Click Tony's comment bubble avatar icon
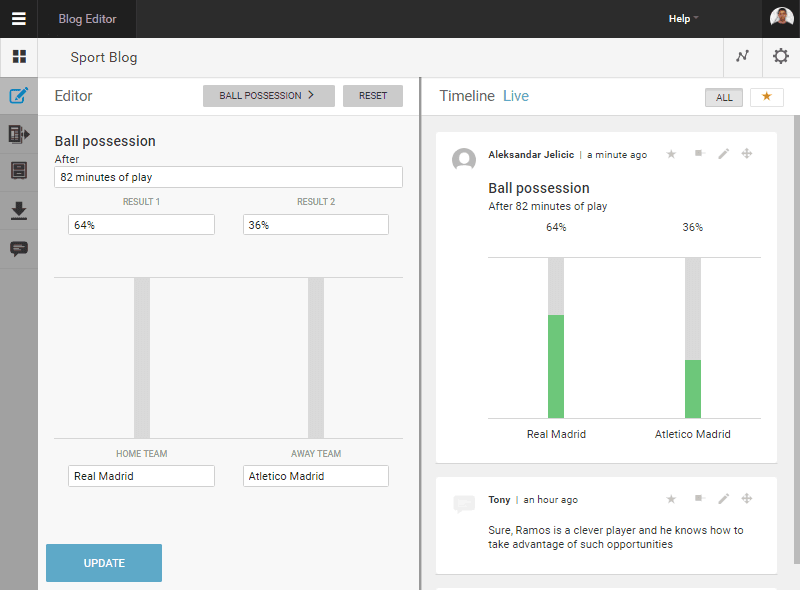Image resolution: width=800 pixels, height=590 pixels. (464, 504)
